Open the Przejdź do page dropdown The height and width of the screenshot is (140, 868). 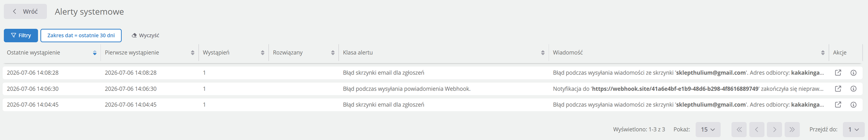click(x=854, y=130)
